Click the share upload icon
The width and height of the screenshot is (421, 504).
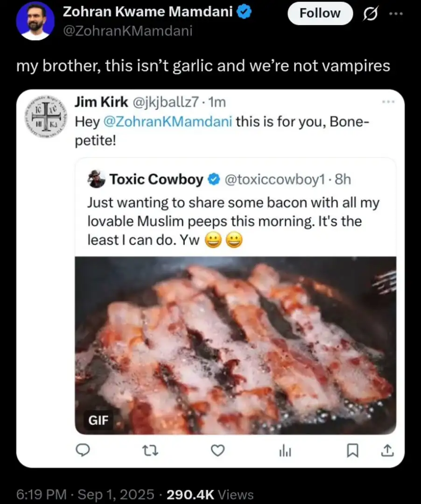[388, 450]
